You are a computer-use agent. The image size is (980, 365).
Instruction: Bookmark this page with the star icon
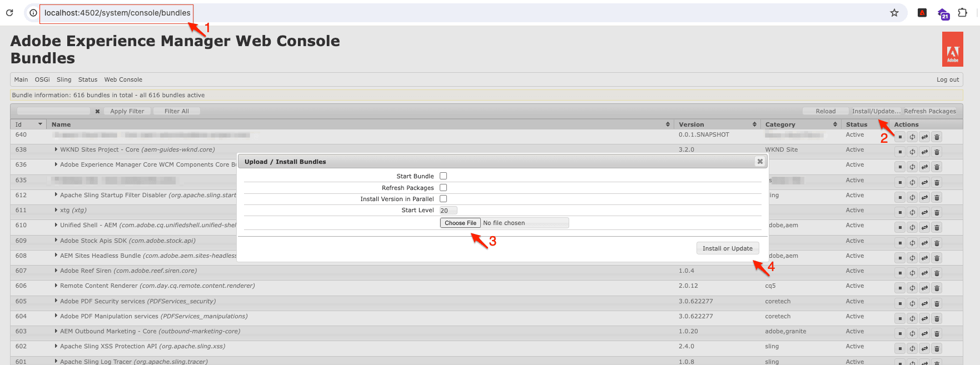pos(894,13)
